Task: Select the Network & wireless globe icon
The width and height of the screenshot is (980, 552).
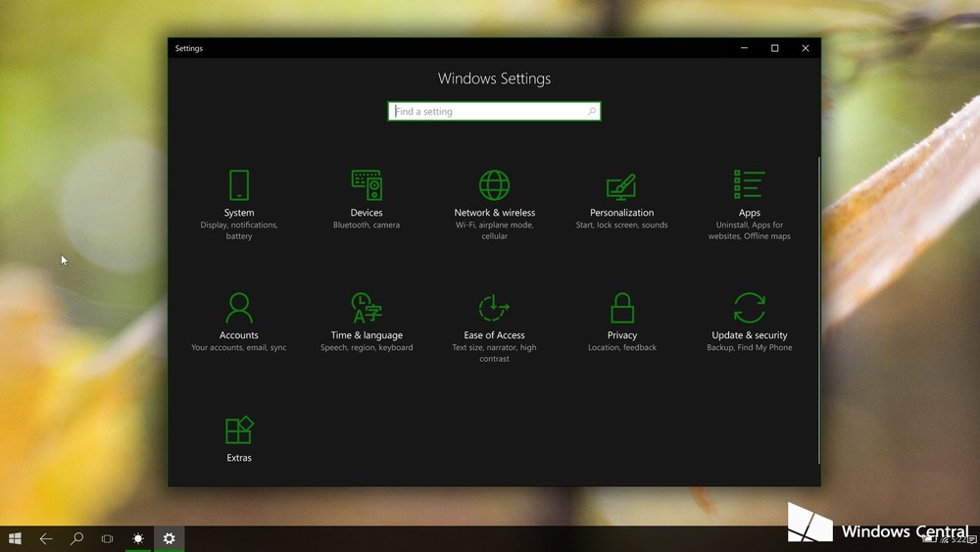Action: tap(494, 185)
